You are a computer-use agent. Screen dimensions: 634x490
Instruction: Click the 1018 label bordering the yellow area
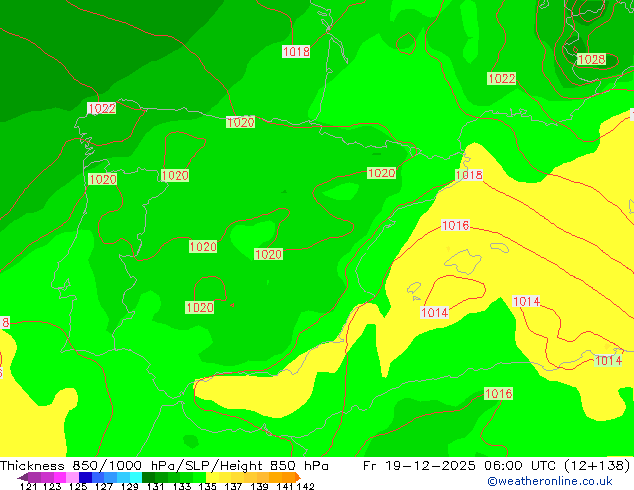[469, 175]
